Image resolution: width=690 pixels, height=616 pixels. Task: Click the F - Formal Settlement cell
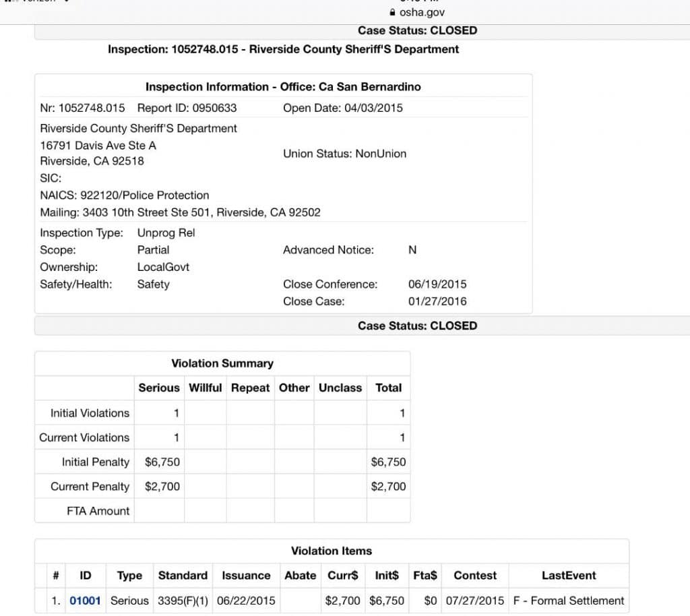pyautogui.click(x=569, y=600)
